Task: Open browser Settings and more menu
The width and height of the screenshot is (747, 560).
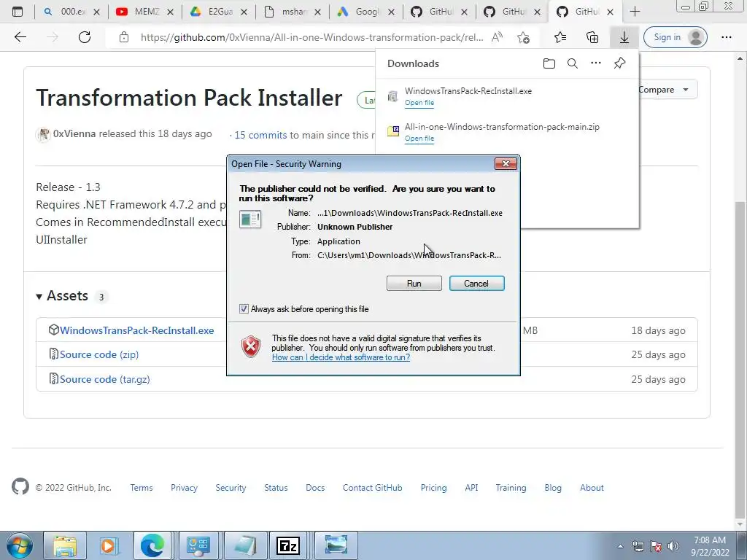Action: (x=726, y=37)
